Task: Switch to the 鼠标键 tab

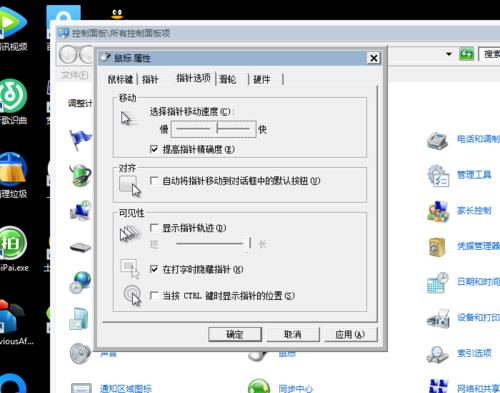Action: click(x=120, y=79)
